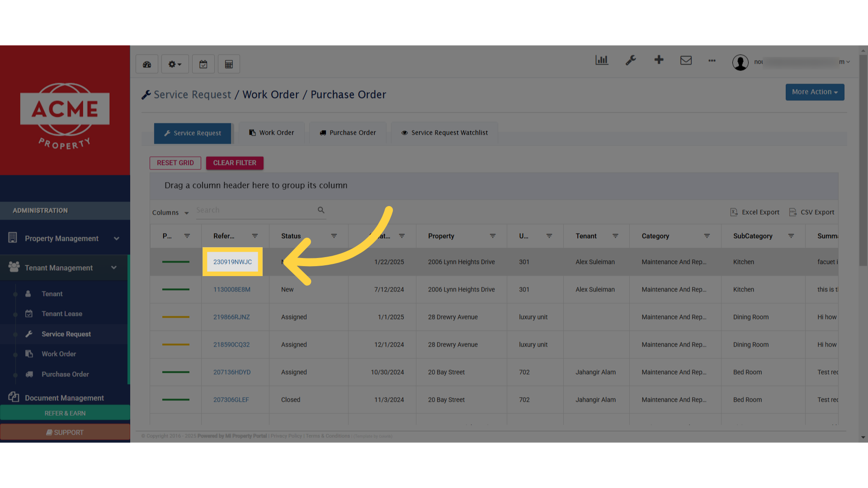
Task: Open the calendar check toolbar icon
Action: tap(203, 64)
